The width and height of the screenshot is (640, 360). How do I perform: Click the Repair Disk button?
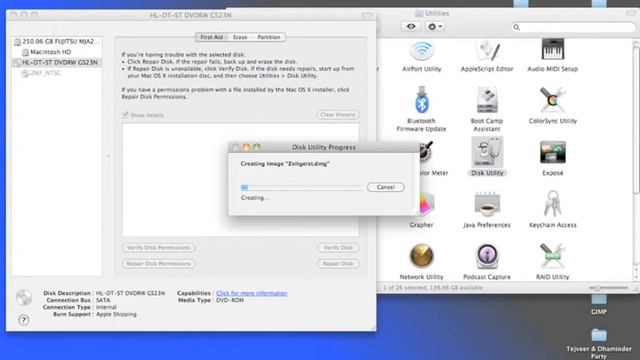[x=338, y=264]
